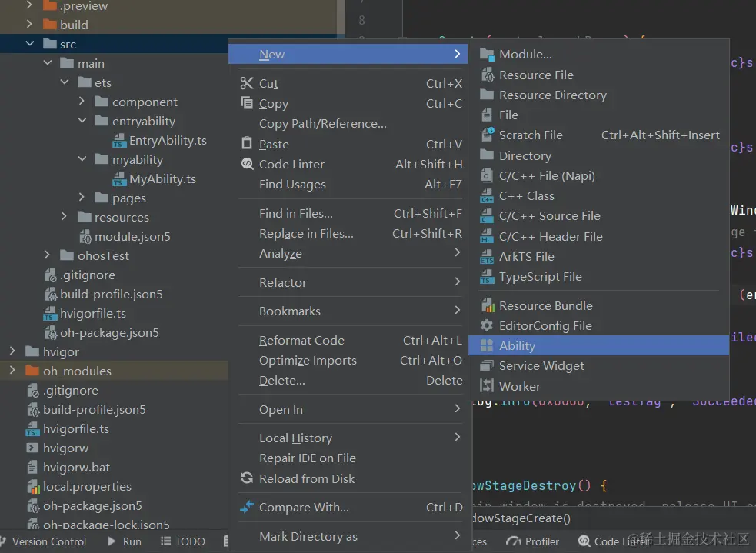Select File in New submenu
The image size is (756, 553).
598,115
